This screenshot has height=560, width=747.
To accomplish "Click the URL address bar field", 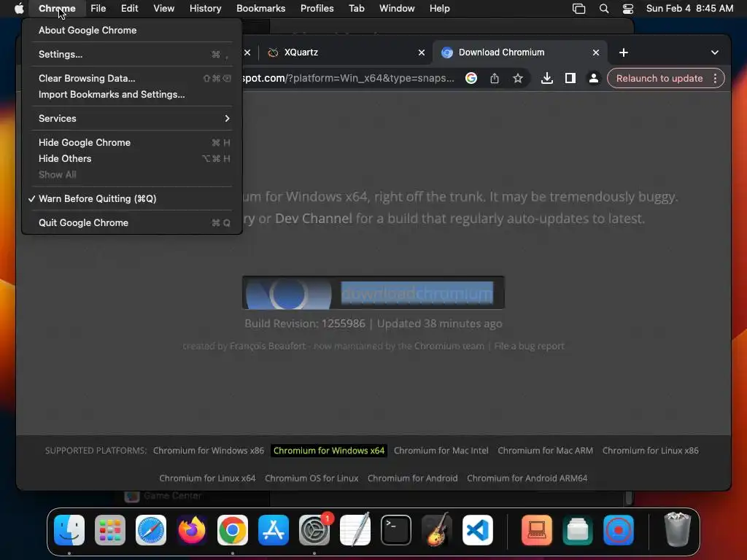I will pyautogui.click(x=348, y=78).
